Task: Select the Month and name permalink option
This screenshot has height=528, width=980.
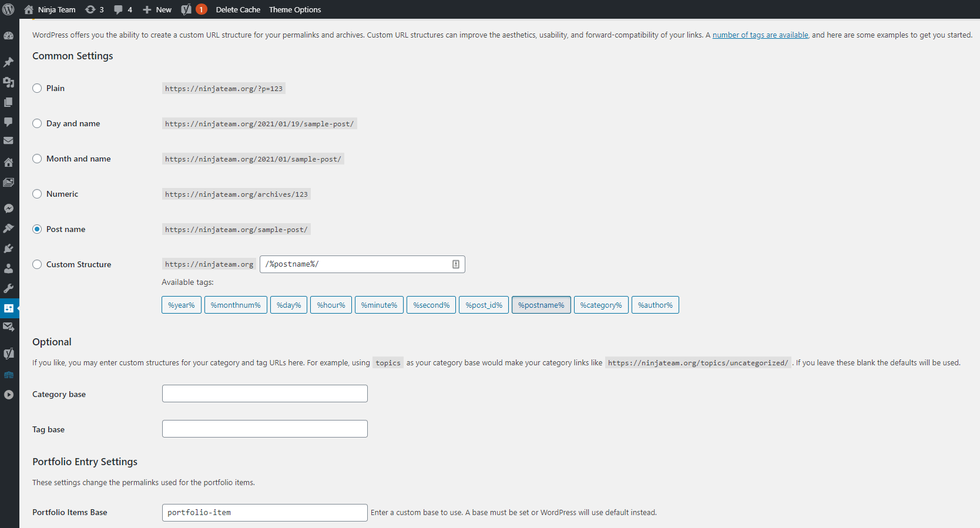Action: (37, 159)
